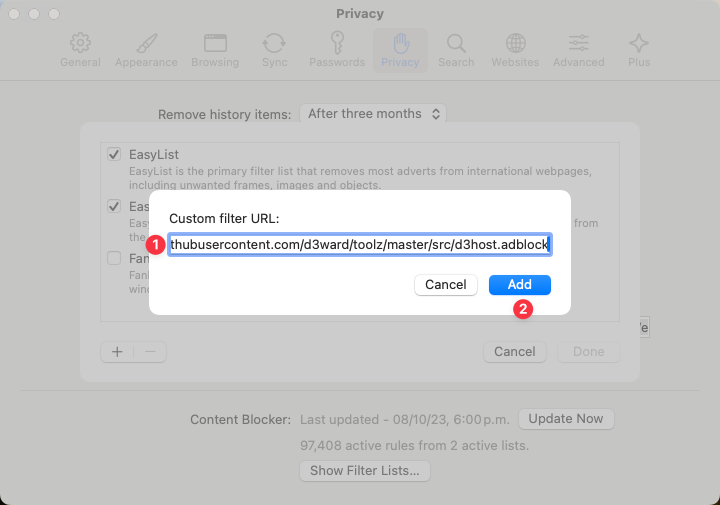Enable the unchecked Fan filter list checkbox

[x=114, y=258]
